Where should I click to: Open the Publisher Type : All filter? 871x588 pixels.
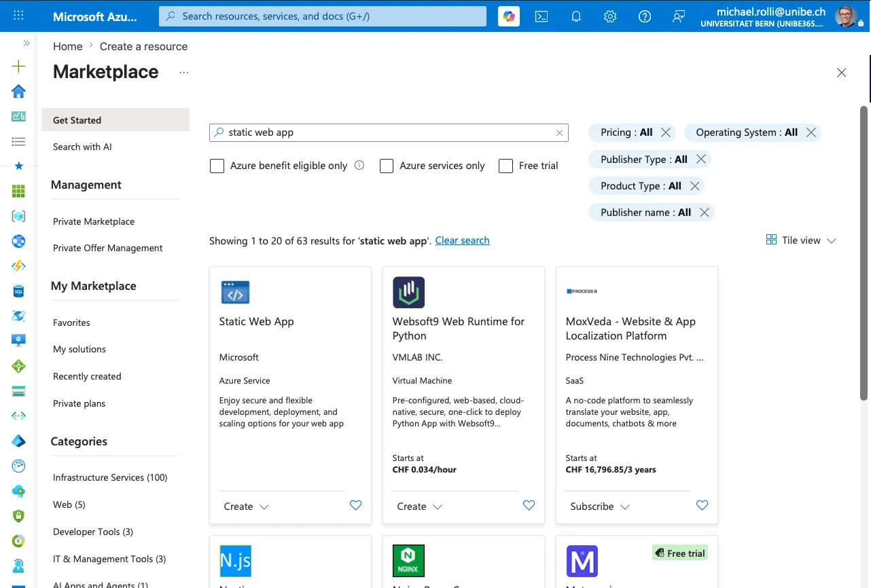click(x=643, y=159)
